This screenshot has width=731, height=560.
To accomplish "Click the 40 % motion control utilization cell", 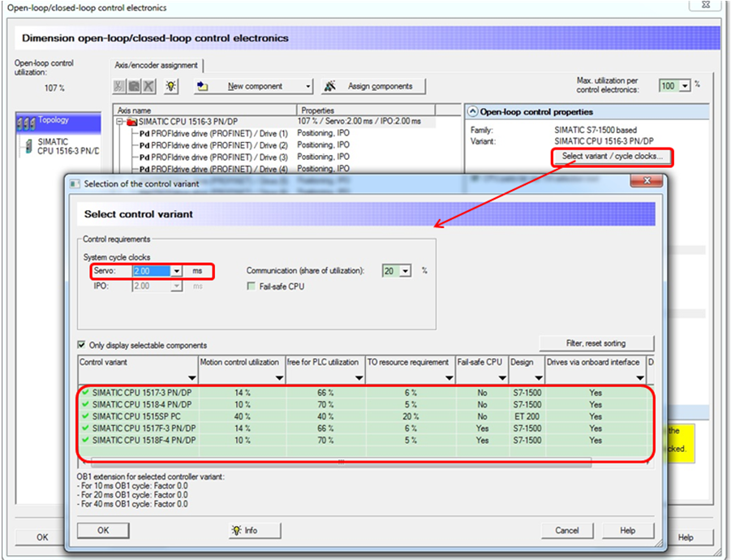I will 242,416.
